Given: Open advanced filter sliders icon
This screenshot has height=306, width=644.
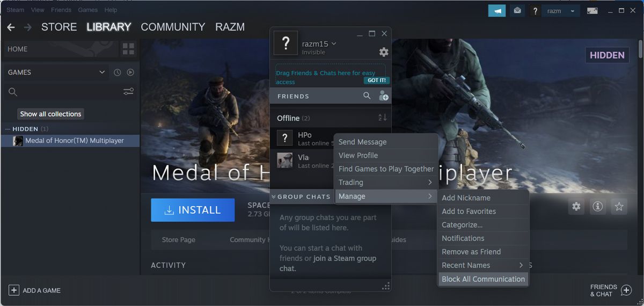Looking at the screenshot, I should tap(128, 92).
